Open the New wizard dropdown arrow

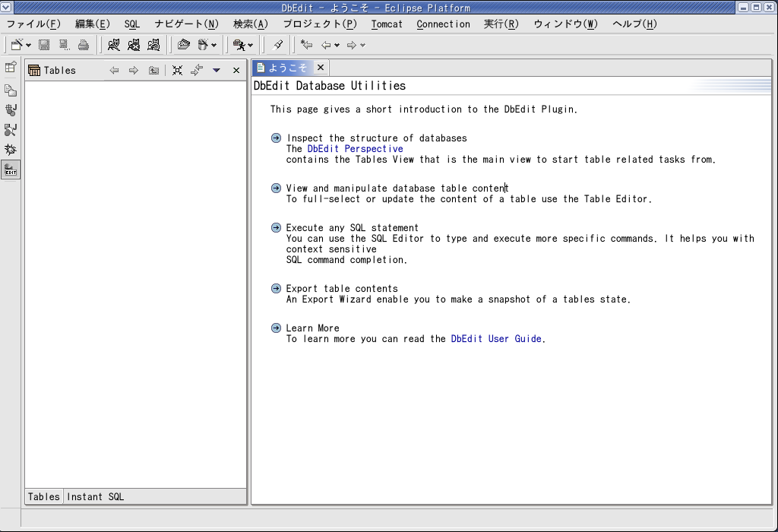28,46
